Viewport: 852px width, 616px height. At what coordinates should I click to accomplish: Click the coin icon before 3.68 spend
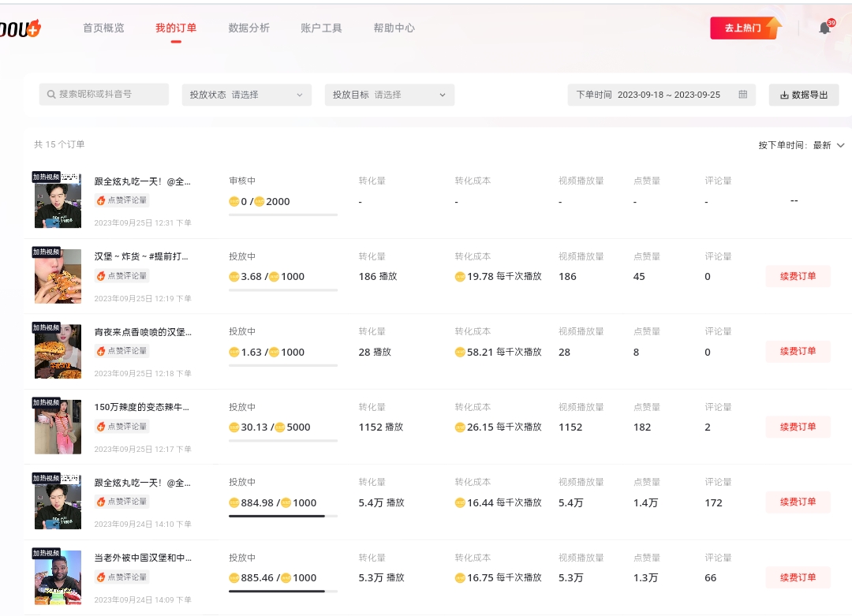click(x=234, y=277)
